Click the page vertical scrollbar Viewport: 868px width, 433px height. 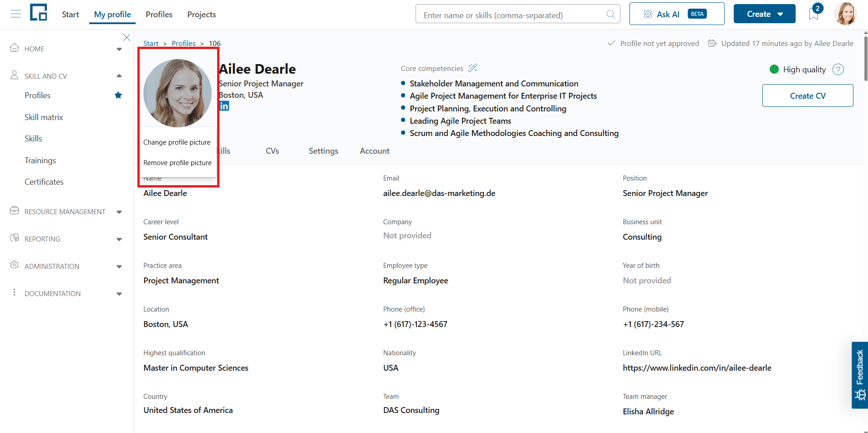coord(865,58)
